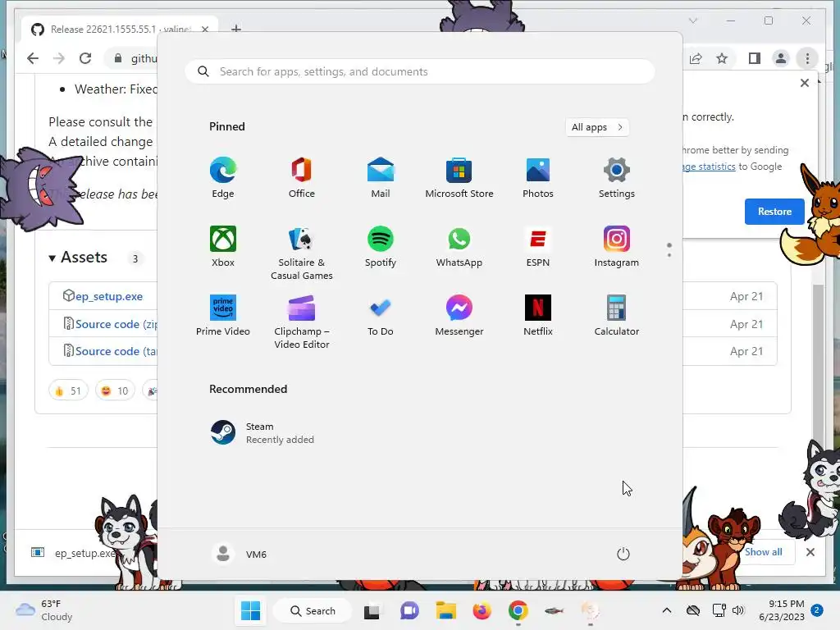Screen dimensions: 840x630
Task: Open the Edge pinned app
Action: (x=223, y=177)
